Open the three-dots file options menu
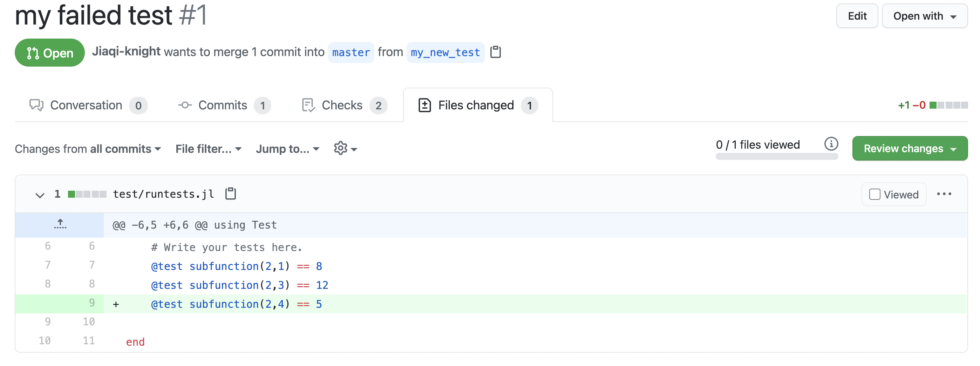The height and width of the screenshot is (366, 980). 944,194
